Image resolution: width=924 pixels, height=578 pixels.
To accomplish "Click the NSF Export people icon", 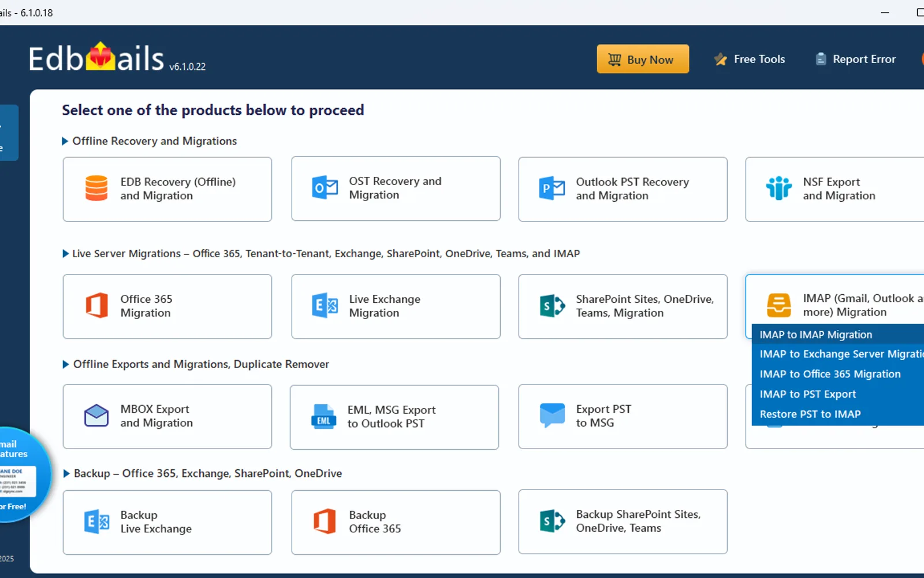I will pyautogui.click(x=778, y=188).
